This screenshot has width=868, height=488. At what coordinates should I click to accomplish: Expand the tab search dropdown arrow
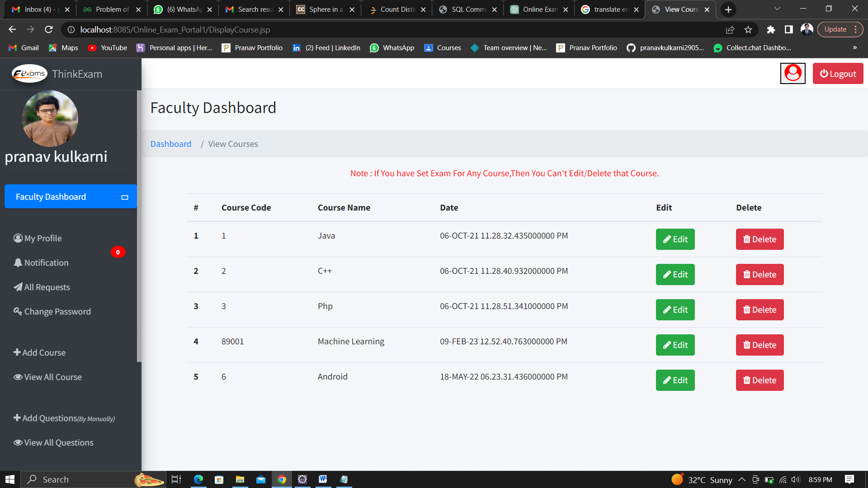(777, 9)
